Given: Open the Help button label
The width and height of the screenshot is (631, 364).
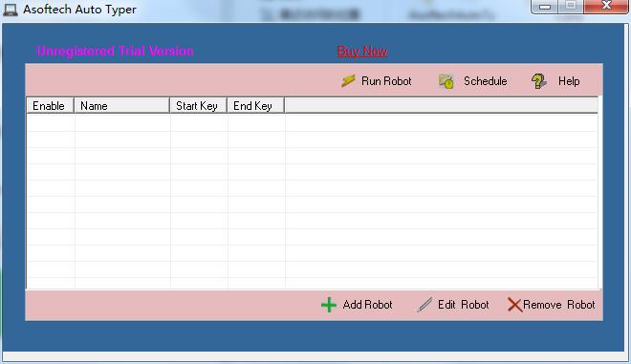Looking at the screenshot, I should pos(569,81).
